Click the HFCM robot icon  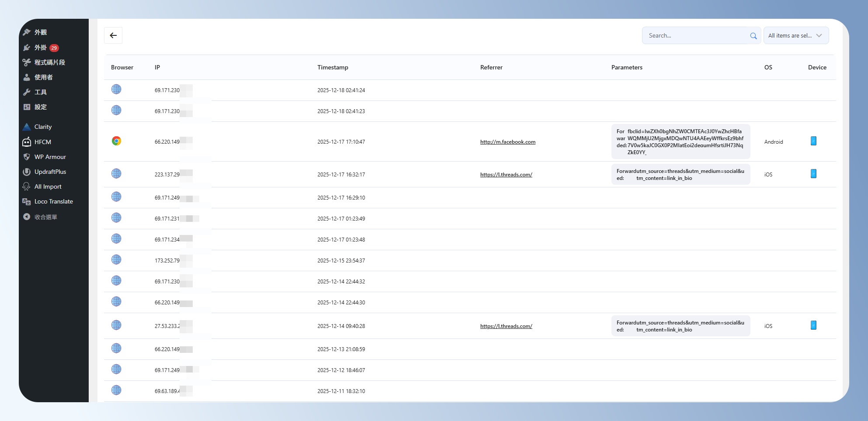(x=27, y=142)
